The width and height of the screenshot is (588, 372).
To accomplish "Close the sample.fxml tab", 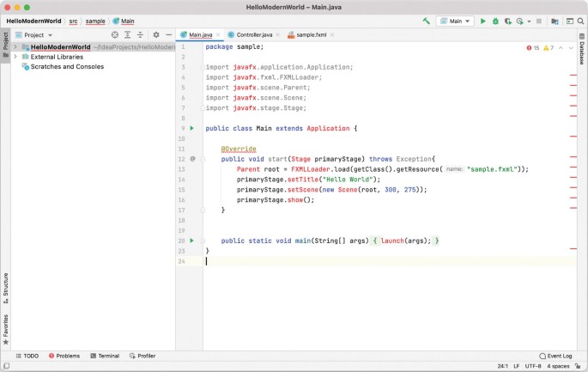I will click(x=332, y=35).
